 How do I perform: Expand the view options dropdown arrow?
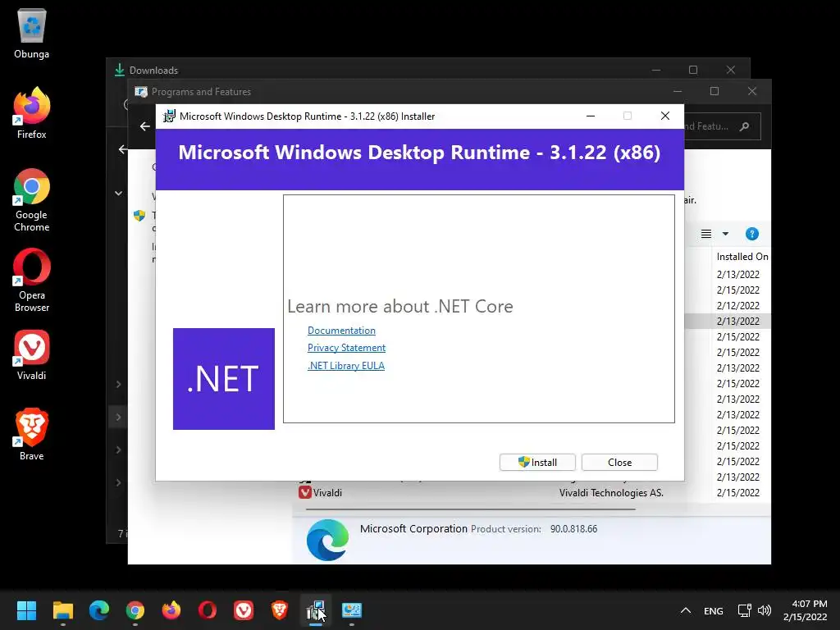(x=725, y=234)
